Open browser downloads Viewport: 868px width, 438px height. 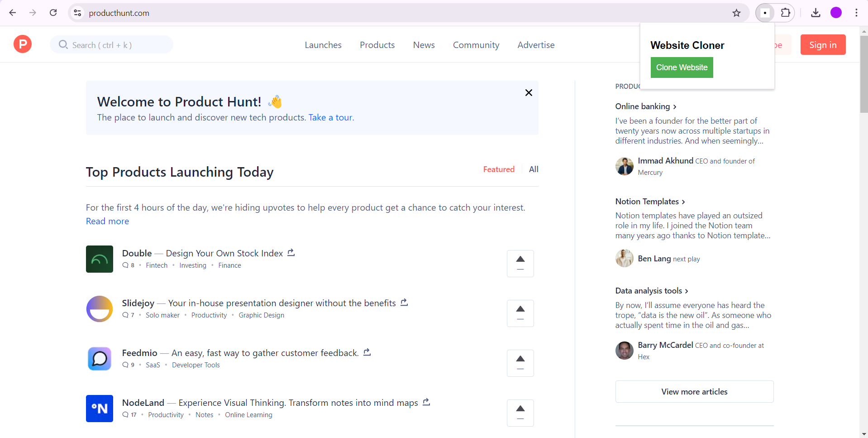point(816,13)
